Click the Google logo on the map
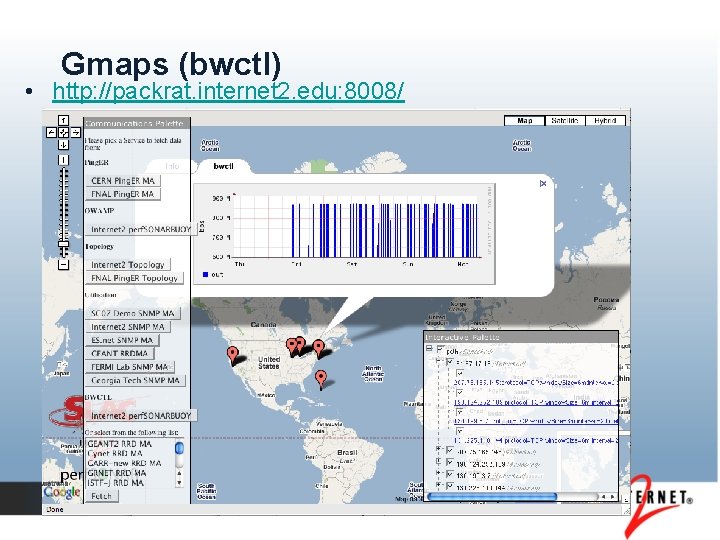This screenshot has height=540, width=720. (62, 492)
